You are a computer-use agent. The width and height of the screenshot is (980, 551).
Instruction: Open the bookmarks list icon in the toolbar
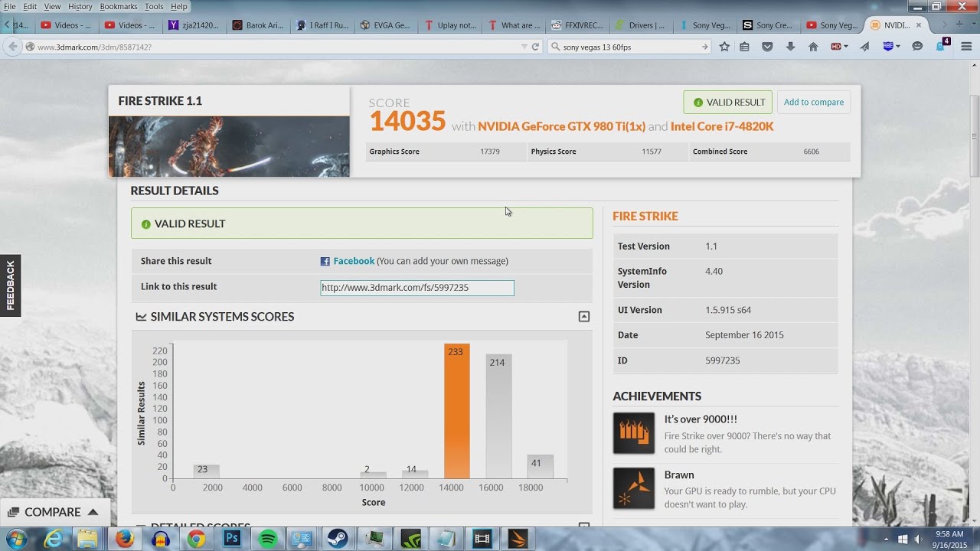(x=744, y=47)
